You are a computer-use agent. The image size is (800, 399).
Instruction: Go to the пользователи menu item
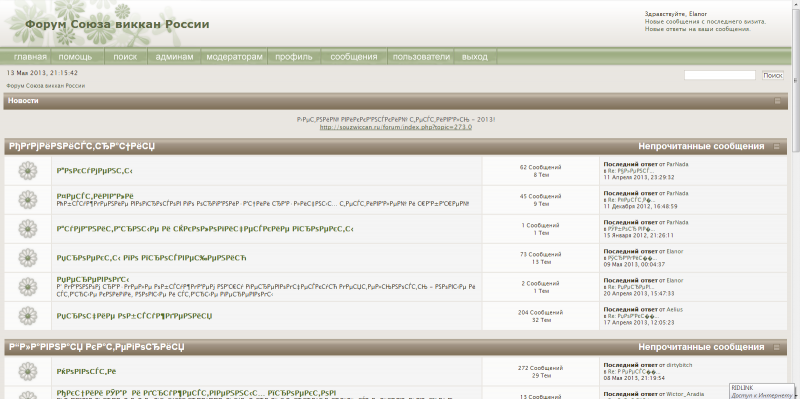[421, 57]
